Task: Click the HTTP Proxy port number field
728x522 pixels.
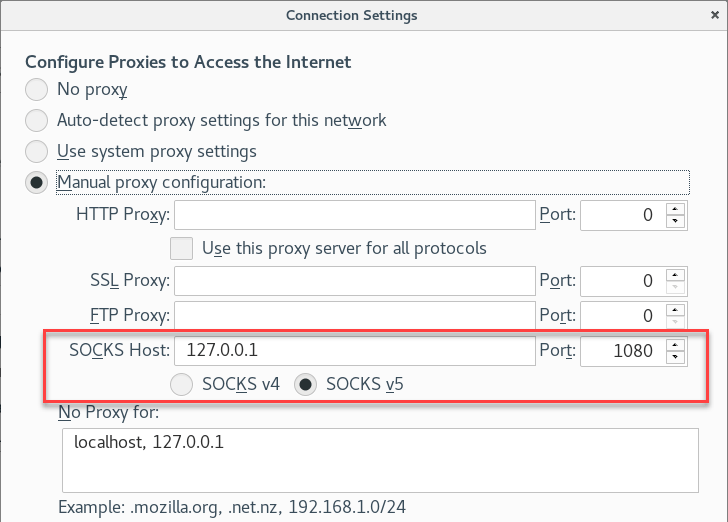Action: (x=622, y=214)
